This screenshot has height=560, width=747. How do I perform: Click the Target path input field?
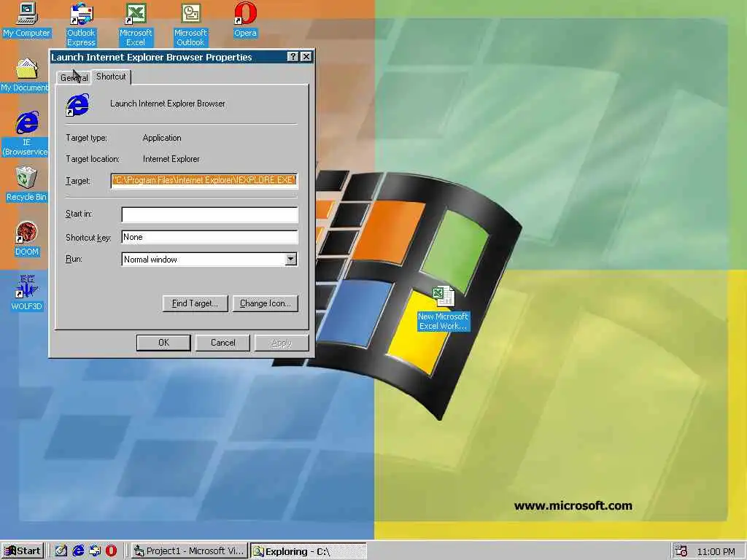point(204,181)
